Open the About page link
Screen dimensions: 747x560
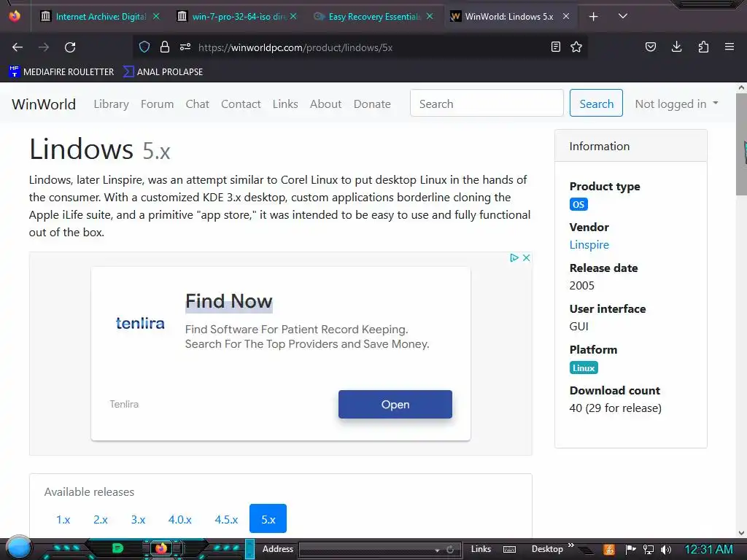tap(326, 104)
